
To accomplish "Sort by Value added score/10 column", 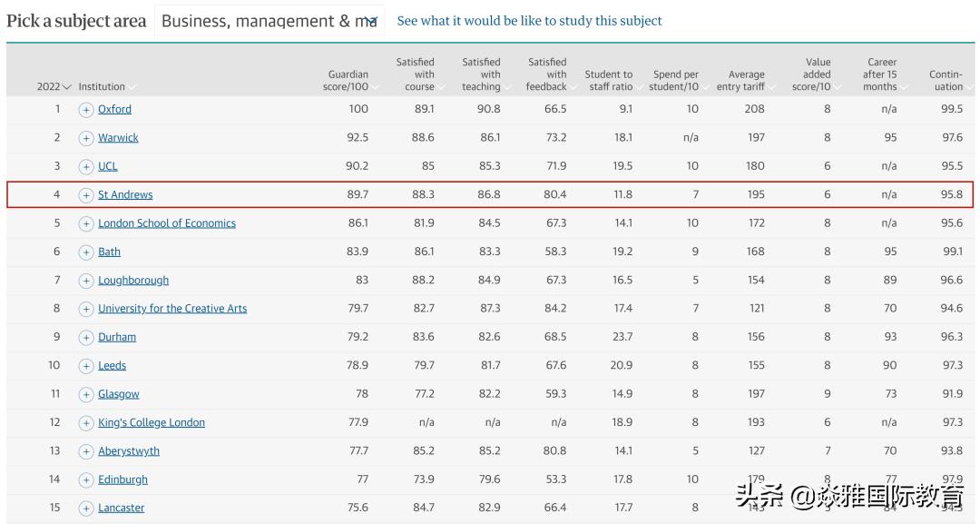I will 817,74.
